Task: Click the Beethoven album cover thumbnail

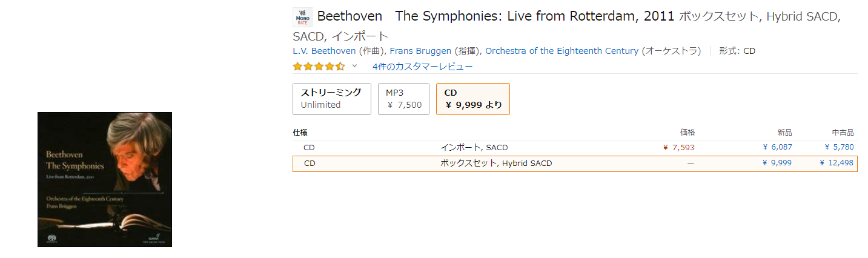Action: click(105, 179)
